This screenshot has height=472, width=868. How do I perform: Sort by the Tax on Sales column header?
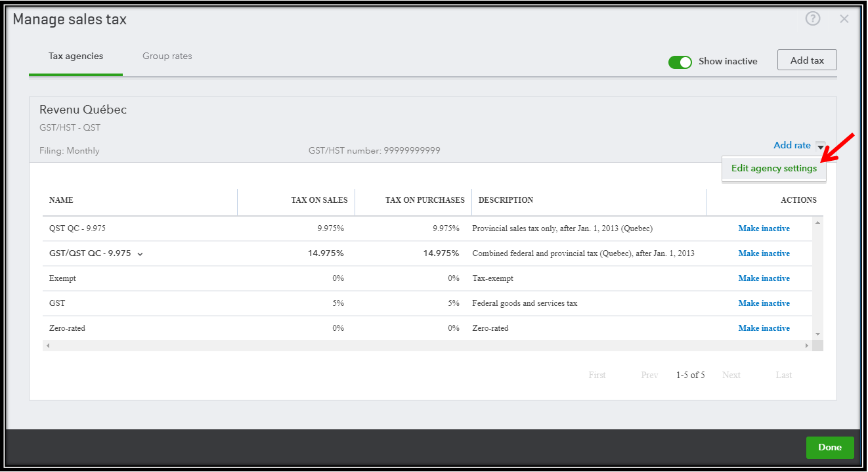pyautogui.click(x=319, y=200)
